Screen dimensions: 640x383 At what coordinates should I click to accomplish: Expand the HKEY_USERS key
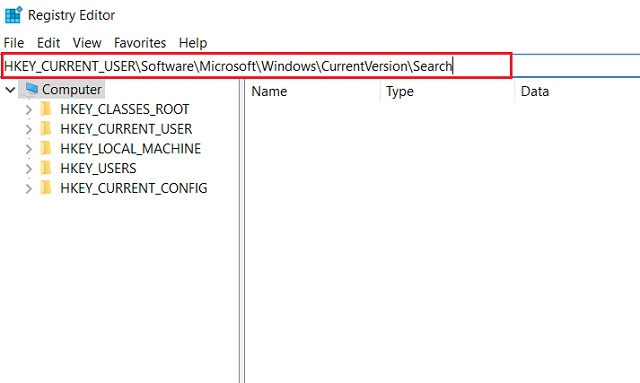(x=29, y=168)
